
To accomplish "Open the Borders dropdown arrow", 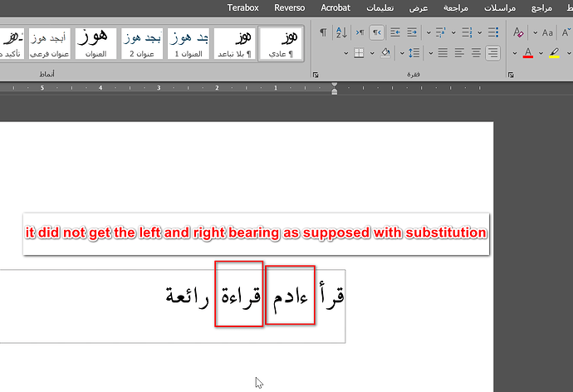I will pos(371,53).
